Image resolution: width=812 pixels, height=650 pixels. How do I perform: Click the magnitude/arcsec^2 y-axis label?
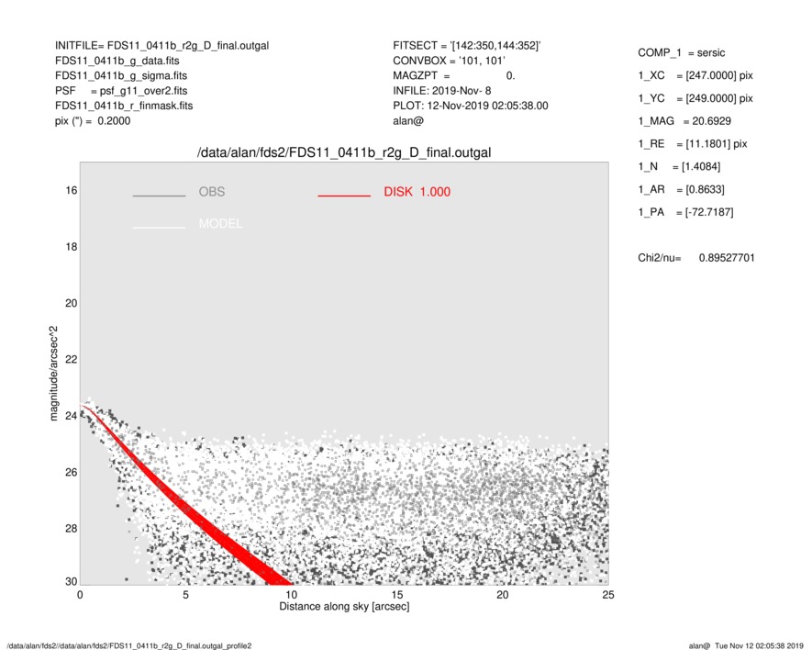point(53,374)
